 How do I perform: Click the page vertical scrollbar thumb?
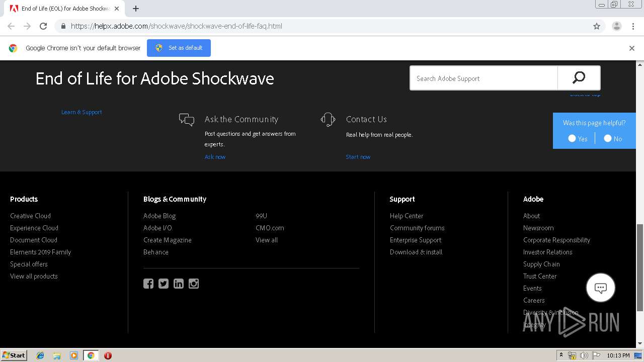click(640, 267)
